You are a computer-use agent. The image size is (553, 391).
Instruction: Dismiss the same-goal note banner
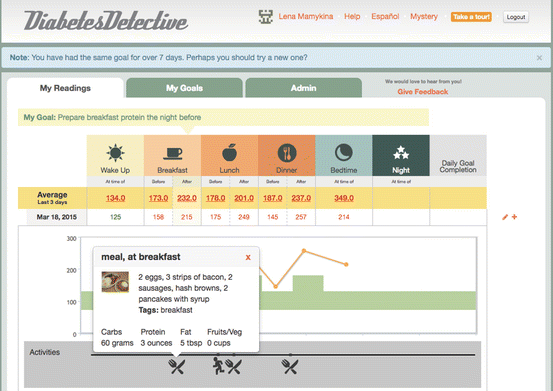click(x=539, y=58)
